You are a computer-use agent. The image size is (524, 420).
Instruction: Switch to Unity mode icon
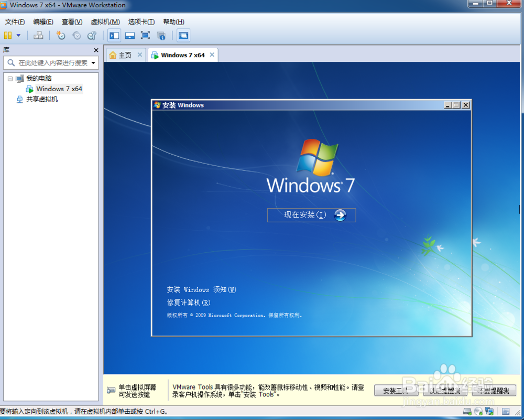click(161, 36)
